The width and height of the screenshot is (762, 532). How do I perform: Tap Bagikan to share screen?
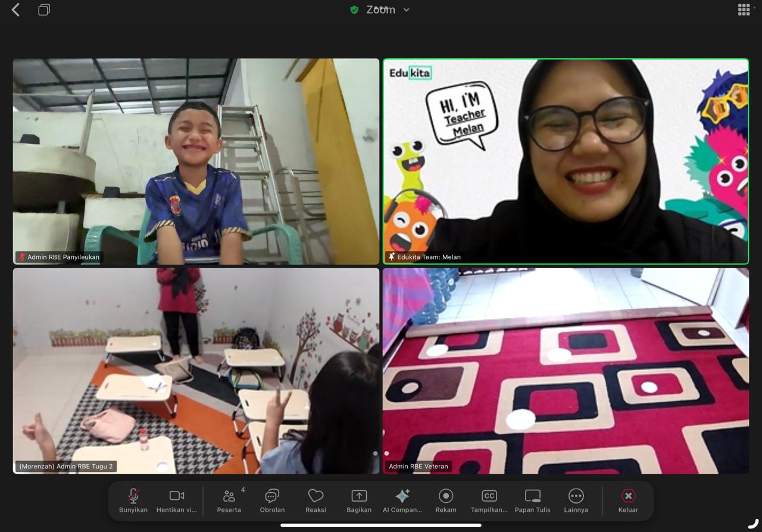pyautogui.click(x=359, y=500)
